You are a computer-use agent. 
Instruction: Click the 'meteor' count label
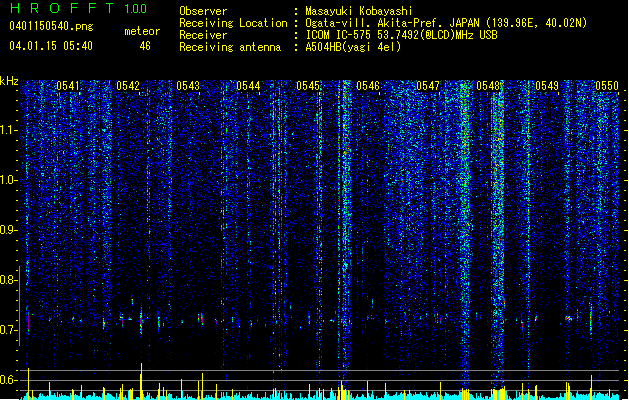pos(142,31)
